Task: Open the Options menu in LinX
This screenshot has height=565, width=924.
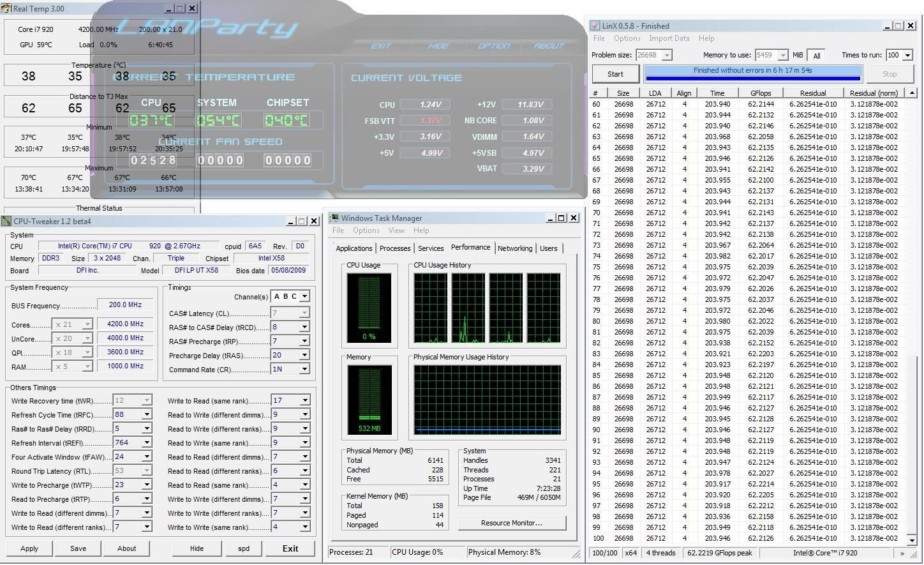Action: [627, 38]
